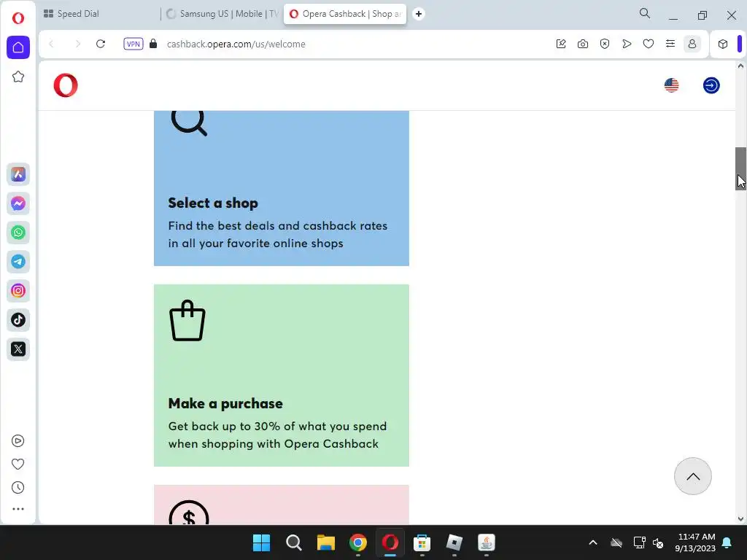Sign in with blue arrow button
The width and height of the screenshot is (747, 560).
(x=711, y=85)
